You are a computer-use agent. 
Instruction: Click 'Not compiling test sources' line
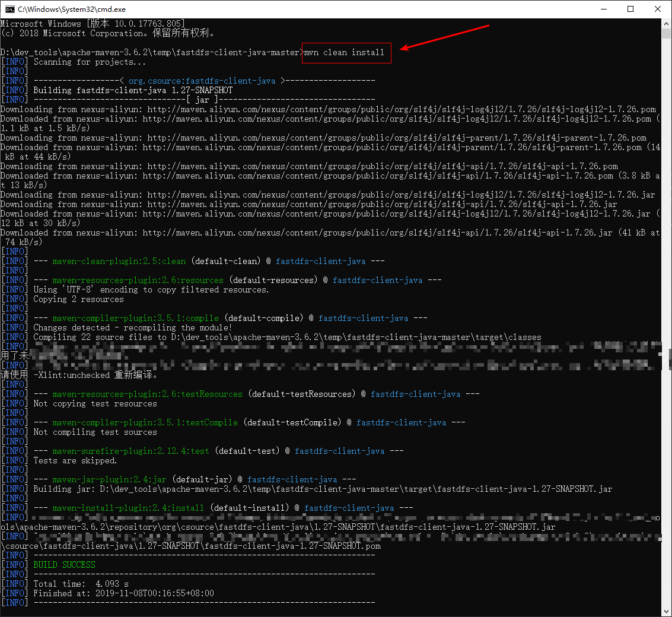(95, 432)
